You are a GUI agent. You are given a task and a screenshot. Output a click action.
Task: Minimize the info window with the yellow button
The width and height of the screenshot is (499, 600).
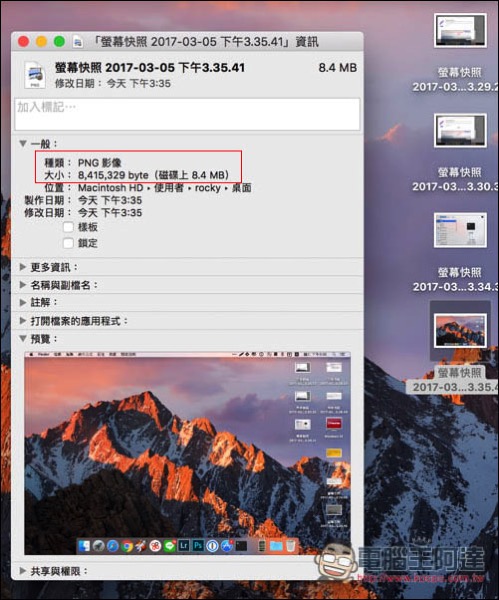pyautogui.click(x=41, y=41)
